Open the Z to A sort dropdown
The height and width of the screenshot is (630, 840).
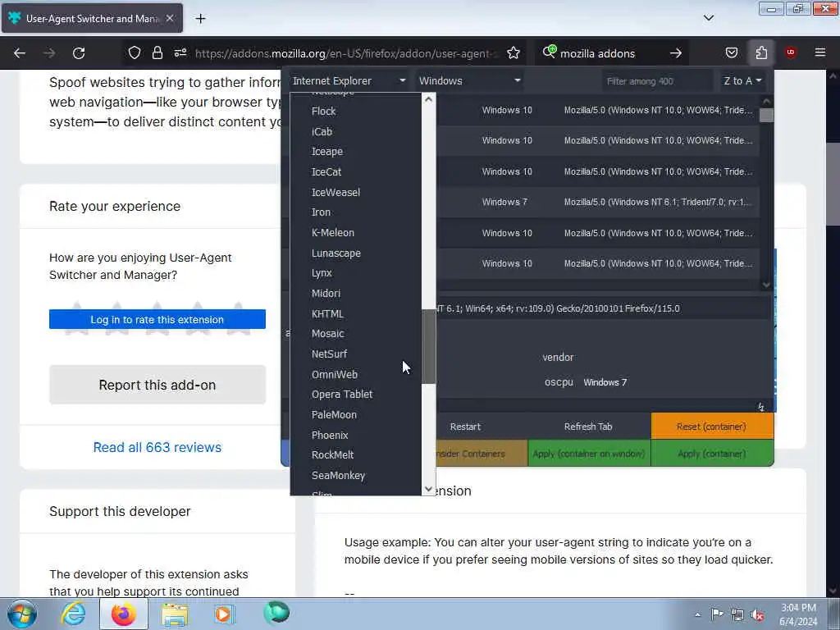point(742,81)
